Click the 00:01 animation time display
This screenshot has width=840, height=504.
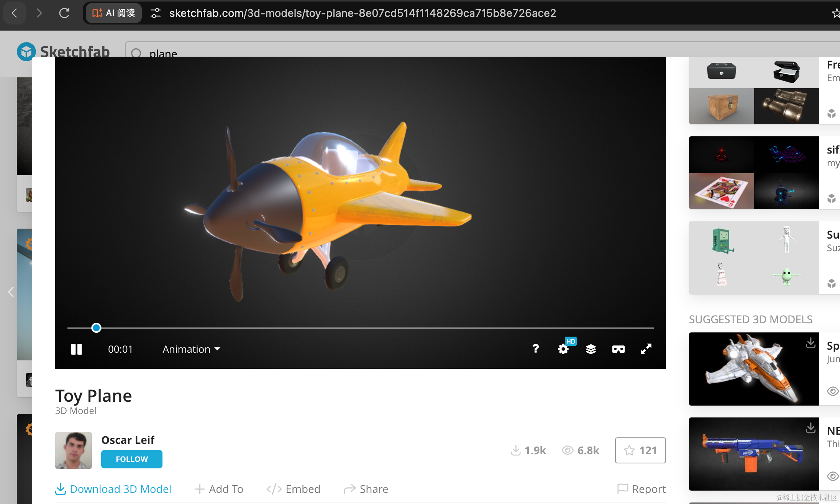(120, 349)
